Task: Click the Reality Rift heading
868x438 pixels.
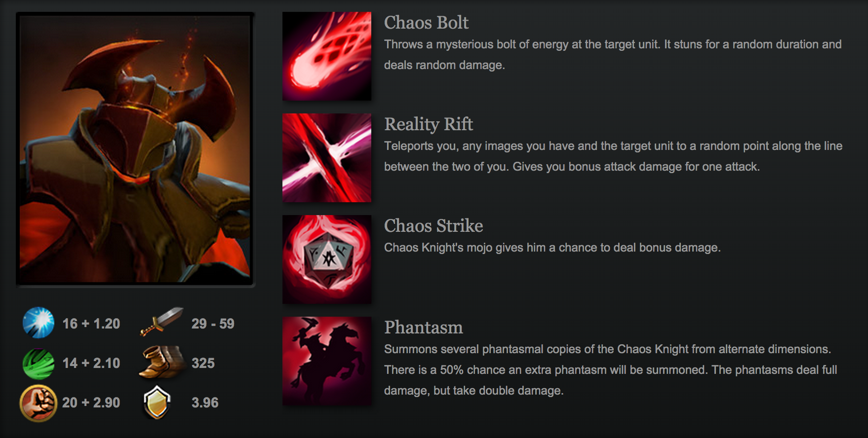Action: pos(429,124)
